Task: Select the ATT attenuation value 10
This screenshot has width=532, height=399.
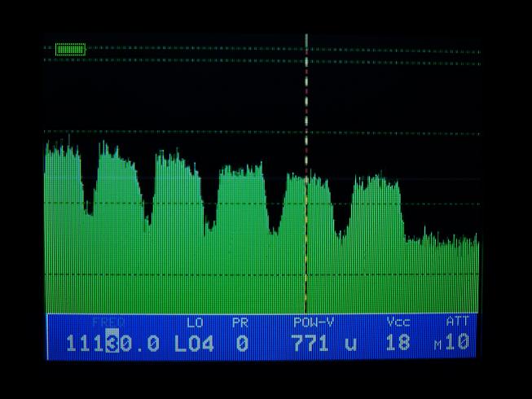Action: click(457, 343)
